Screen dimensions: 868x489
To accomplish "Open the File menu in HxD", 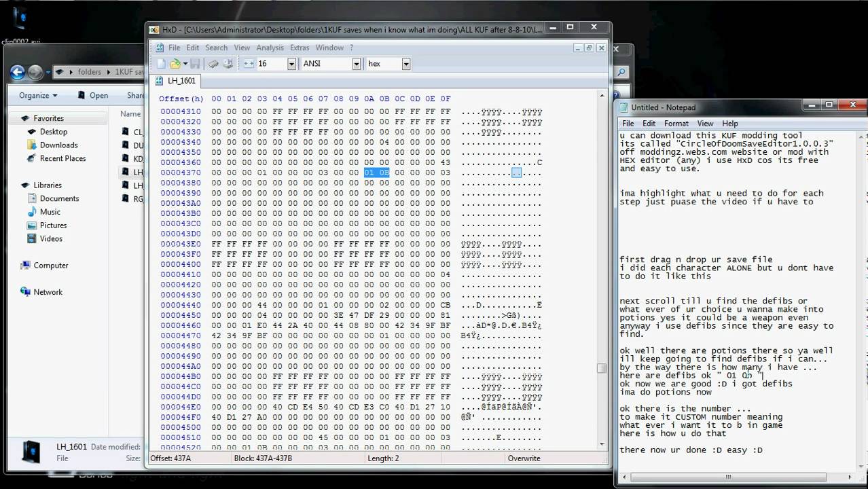I will (x=175, y=48).
